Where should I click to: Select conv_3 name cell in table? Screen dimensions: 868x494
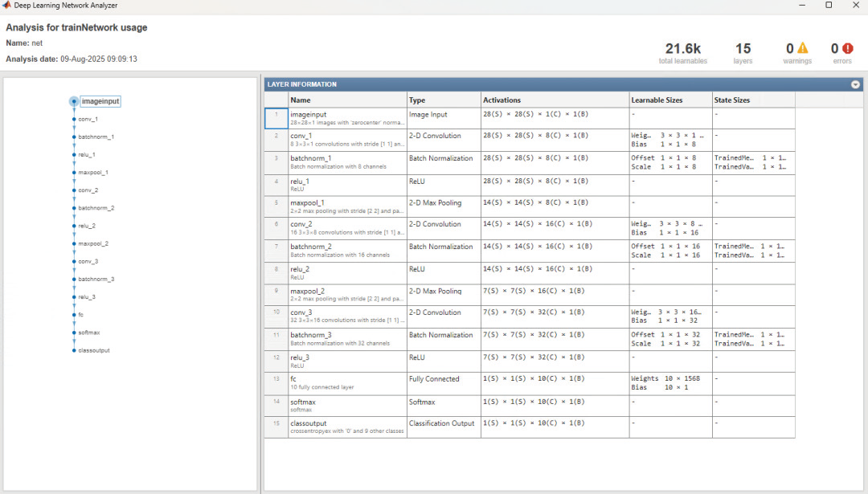click(348, 316)
